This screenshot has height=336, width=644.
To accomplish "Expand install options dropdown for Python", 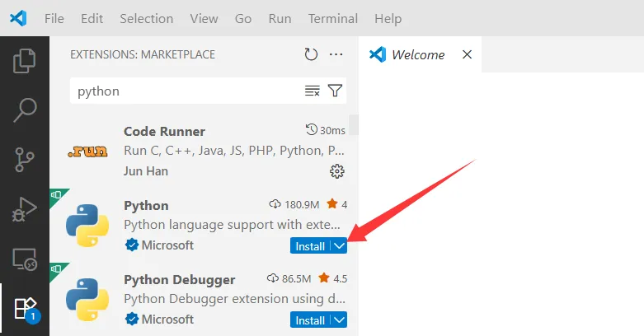I will [339, 245].
